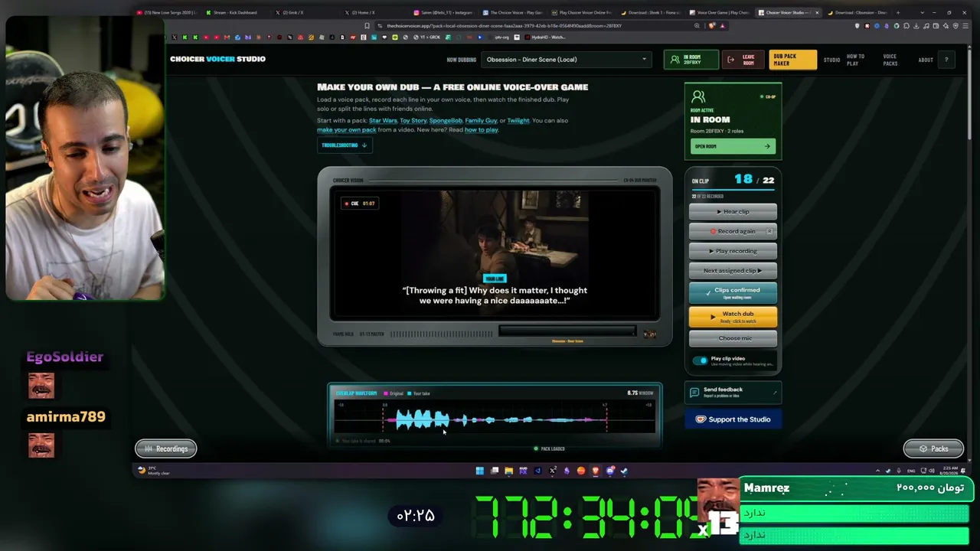
Task: Click the Leave Room button
Action: (743, 59)
